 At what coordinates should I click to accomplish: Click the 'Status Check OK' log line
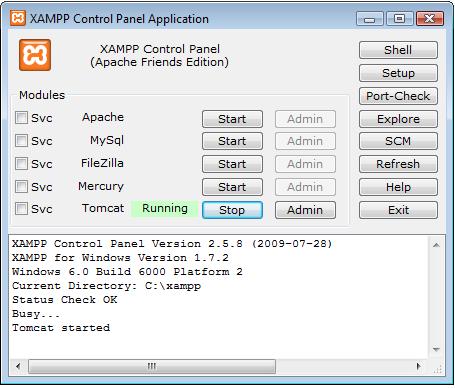click(x=65, y=300)
